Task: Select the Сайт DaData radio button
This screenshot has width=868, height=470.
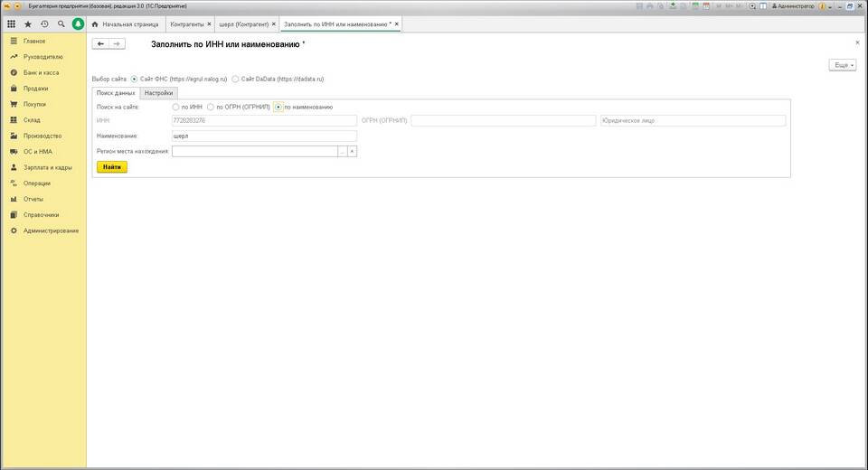Action: pos(235,80)
